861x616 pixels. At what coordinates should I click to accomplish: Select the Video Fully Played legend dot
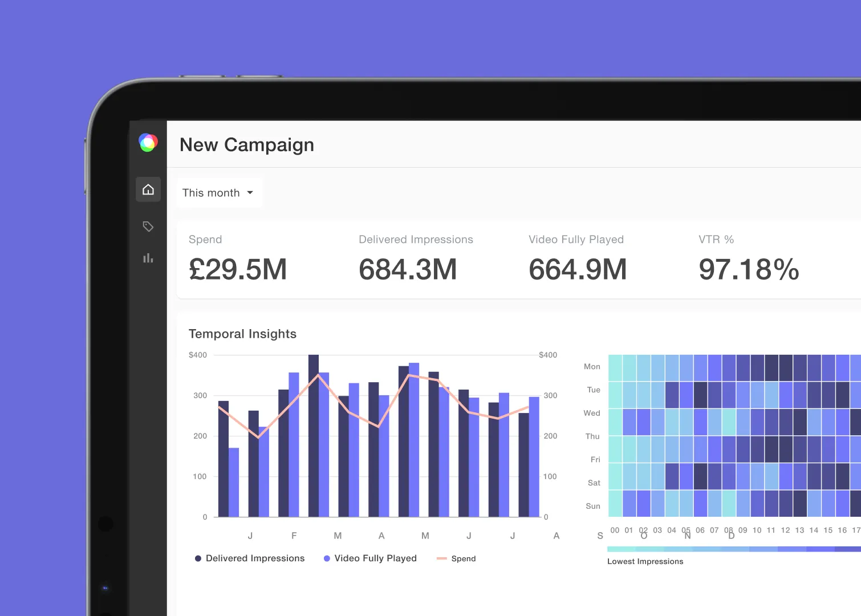327,558
